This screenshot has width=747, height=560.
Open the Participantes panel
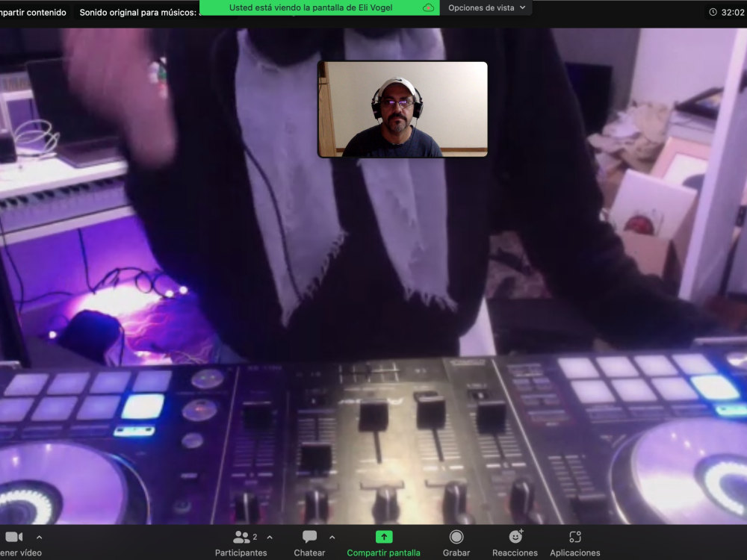click(241, 544)
